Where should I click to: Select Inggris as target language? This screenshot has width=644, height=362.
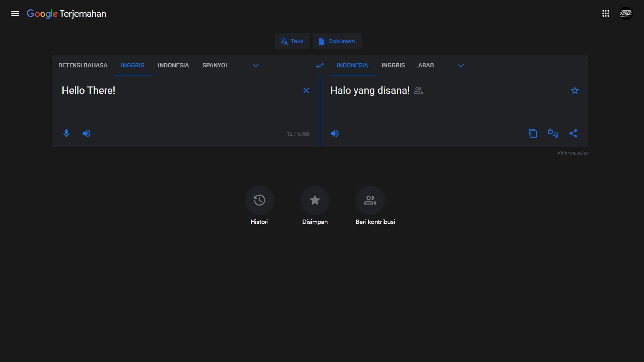[393, 65]
